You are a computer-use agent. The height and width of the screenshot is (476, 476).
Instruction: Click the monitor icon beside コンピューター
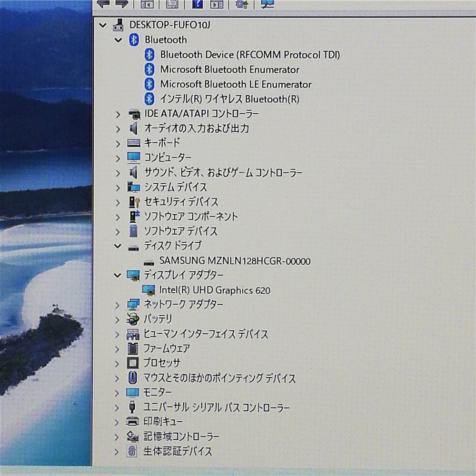(x=134, y=158)
